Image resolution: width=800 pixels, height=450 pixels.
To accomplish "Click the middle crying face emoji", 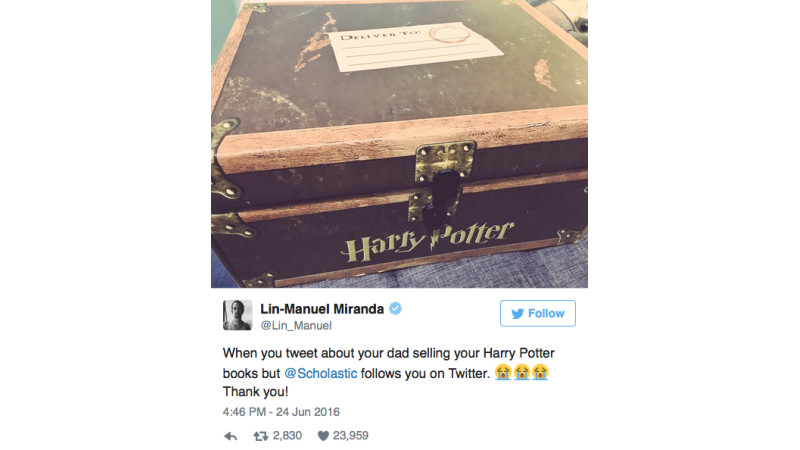I will [x=522, y=372].
